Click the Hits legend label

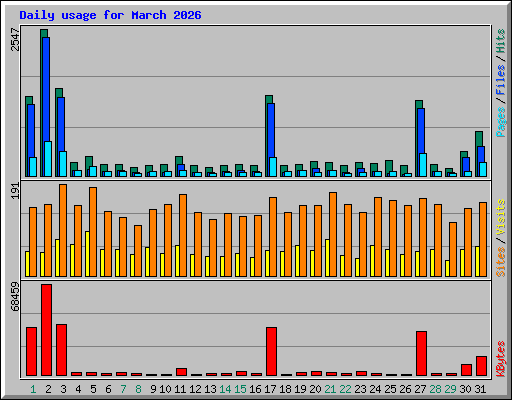[x=501, y=41]
